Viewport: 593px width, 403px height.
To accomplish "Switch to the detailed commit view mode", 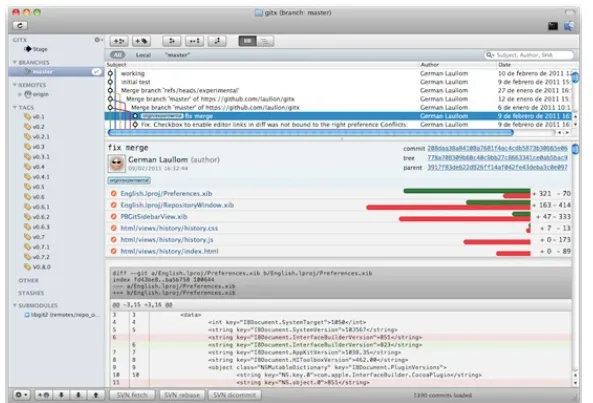I will pyautogui.click(x=248, y=41).
